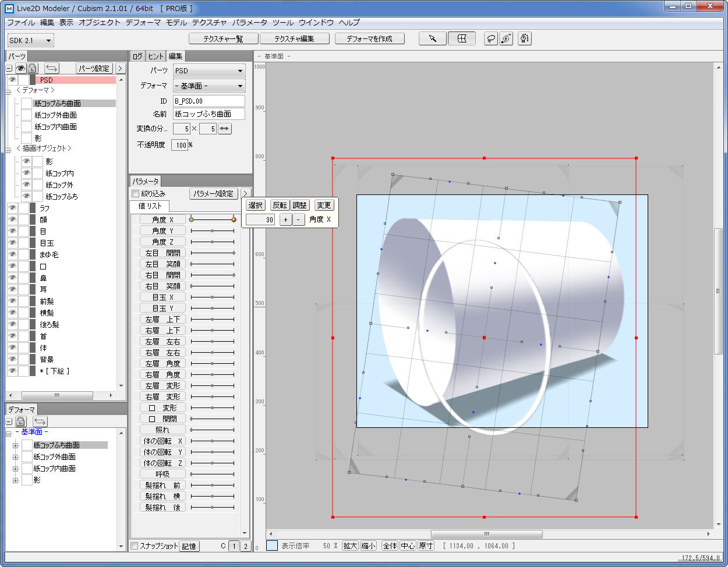This screenshot has width=728, height=567.
Task: Click the 名前 name input field
Action: pos(209,114)
